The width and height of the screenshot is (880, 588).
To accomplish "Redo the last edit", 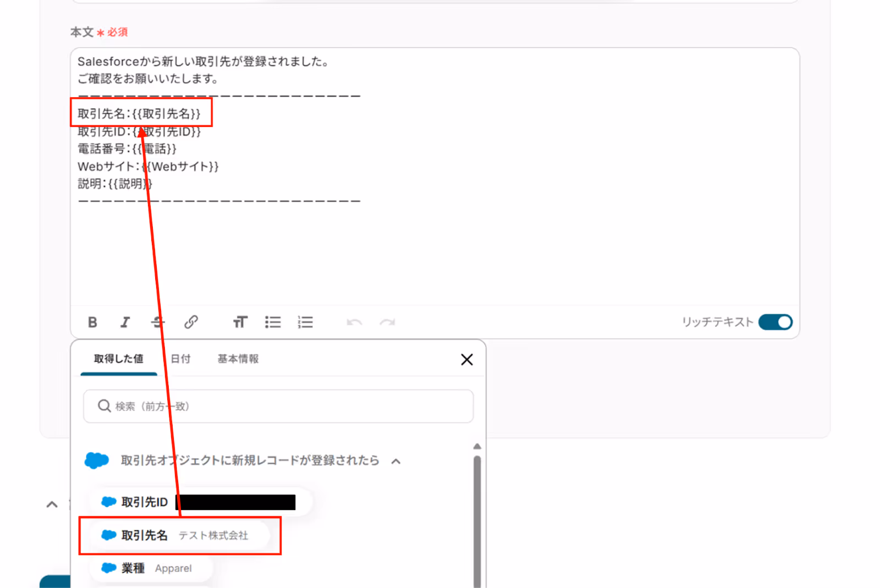I will (387, 322).
